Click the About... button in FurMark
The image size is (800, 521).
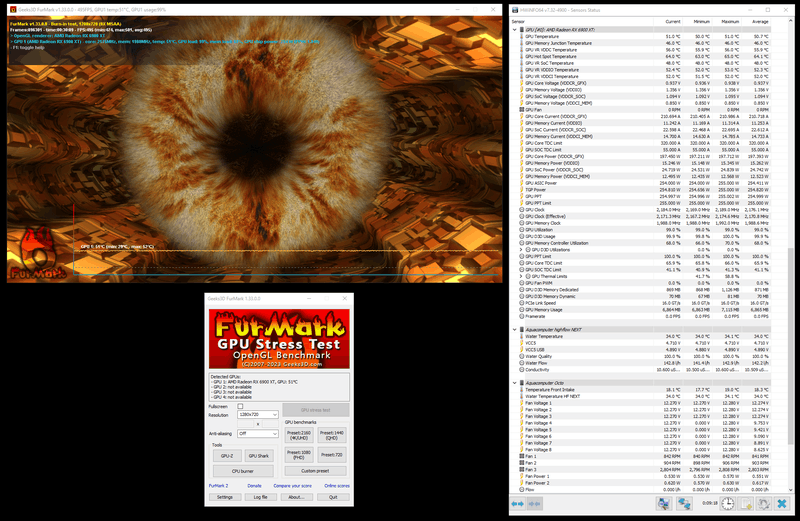(296, 497)
